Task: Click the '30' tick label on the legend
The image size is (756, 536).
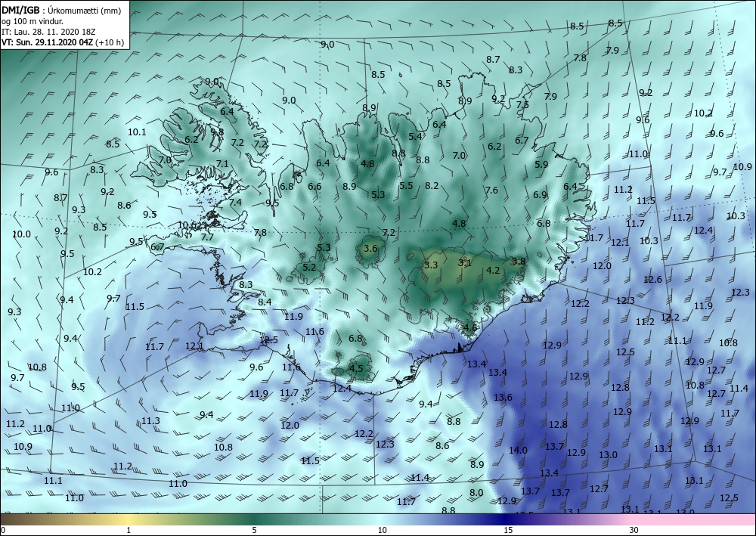Action: pos(634,530)
